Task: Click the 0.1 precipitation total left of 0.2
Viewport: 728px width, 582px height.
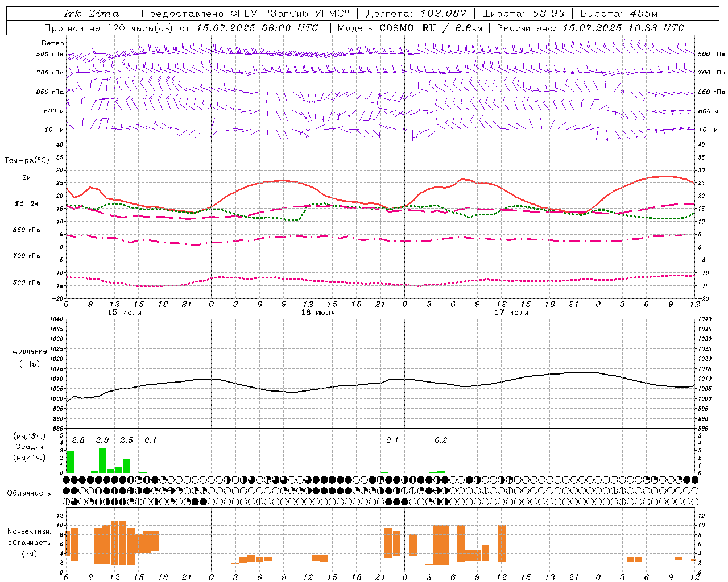Action: coord(392,440)
